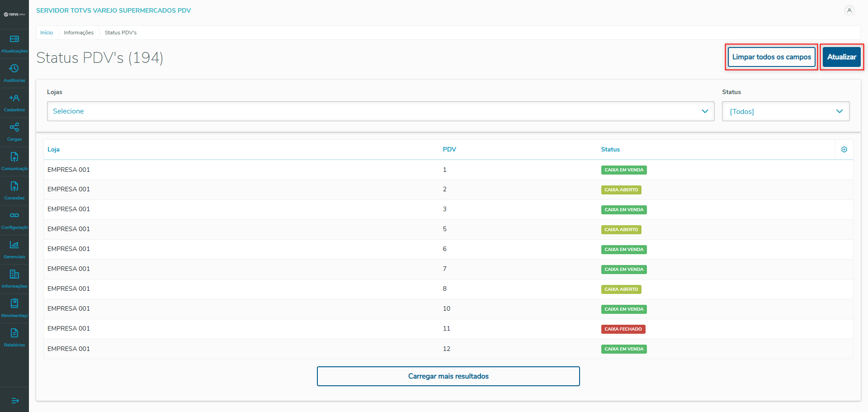868x412 pixels.
Task: Open the Cargas share icon
Action: click(x=14, y=128)
